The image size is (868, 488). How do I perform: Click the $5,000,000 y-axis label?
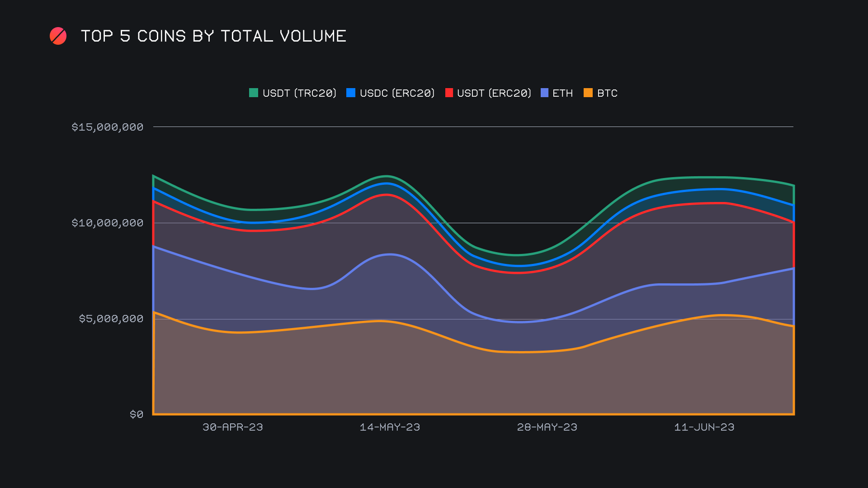111,319
